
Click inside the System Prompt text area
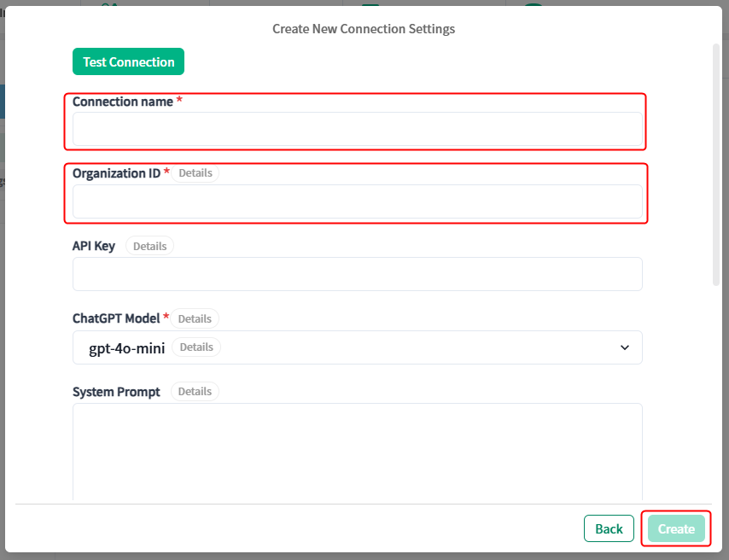click(x=358, y=452)
